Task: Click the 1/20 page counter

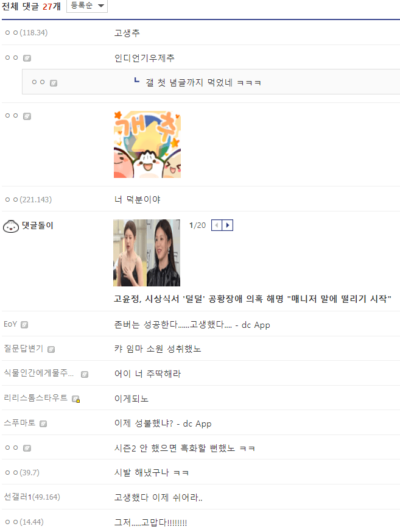Action: coord(198,225)
